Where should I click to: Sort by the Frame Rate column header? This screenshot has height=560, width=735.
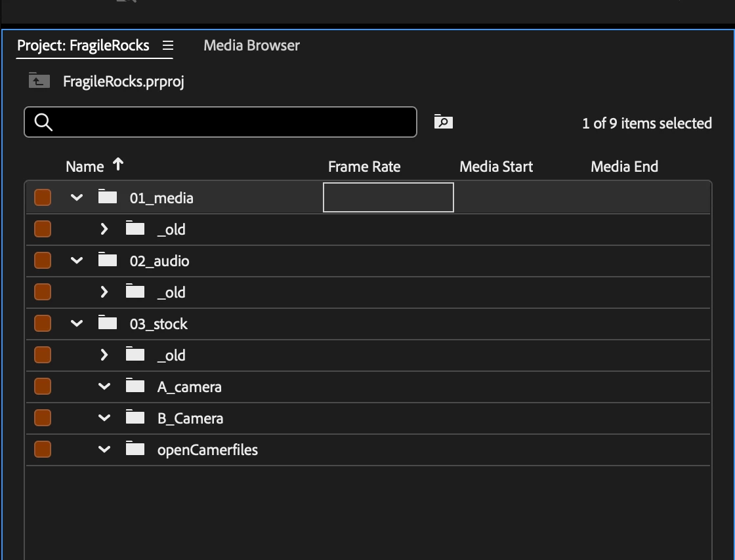coord(364,167)
